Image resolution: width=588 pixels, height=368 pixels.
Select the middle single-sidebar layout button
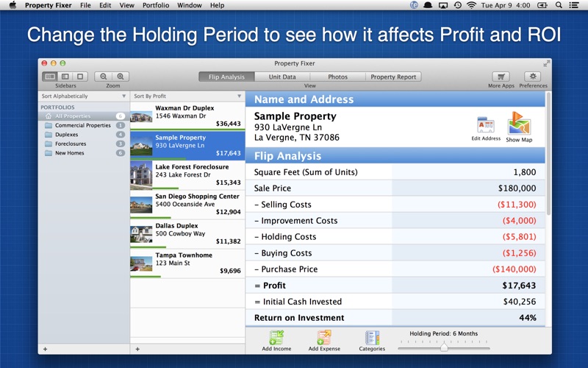65,77
